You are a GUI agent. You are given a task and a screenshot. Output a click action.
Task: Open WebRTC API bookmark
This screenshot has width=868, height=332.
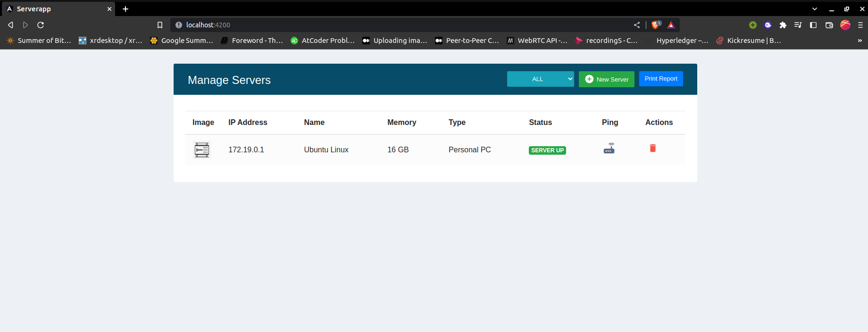[537, 41]
